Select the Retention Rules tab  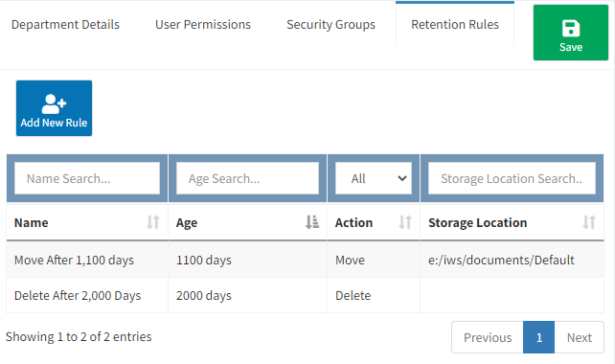455,24
